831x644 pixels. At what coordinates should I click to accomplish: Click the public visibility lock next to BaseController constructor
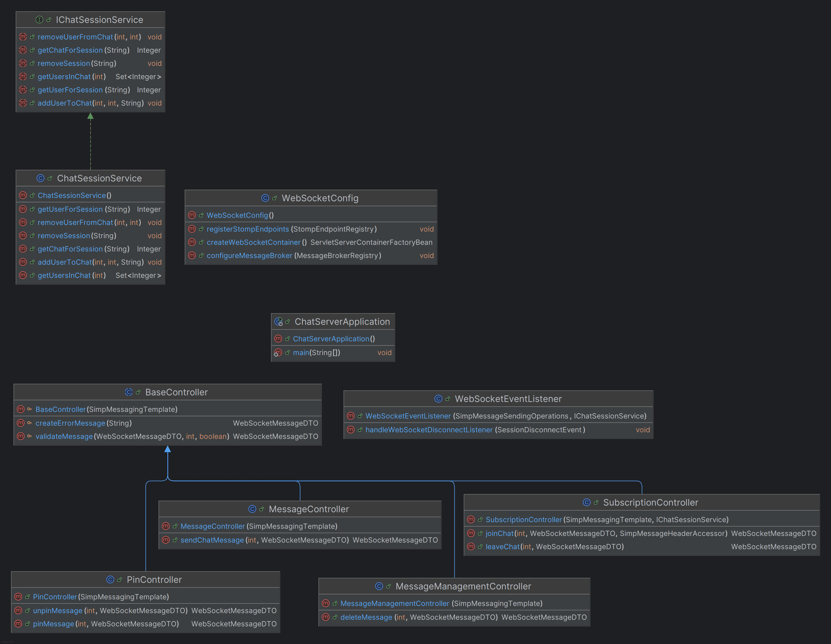(x=30, y=409)
